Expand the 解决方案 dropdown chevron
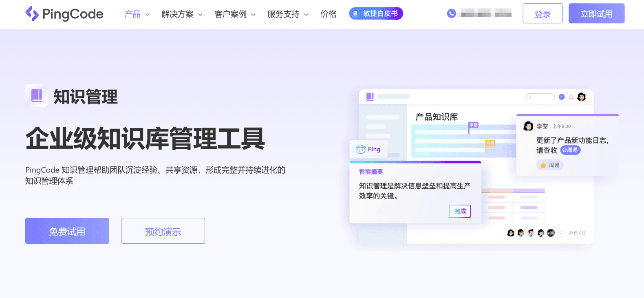Image resolution: width=644 pixels, height=298 pixels. tap(200, 15)
